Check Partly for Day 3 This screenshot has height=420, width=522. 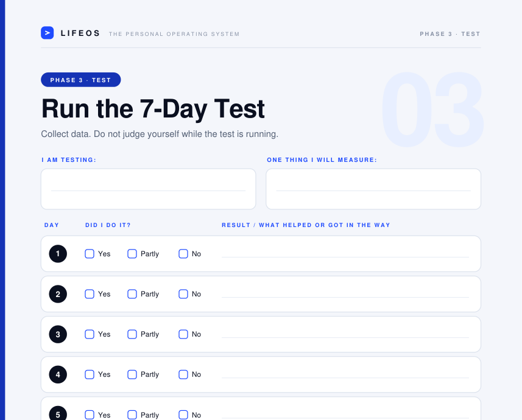coord(132,334)
